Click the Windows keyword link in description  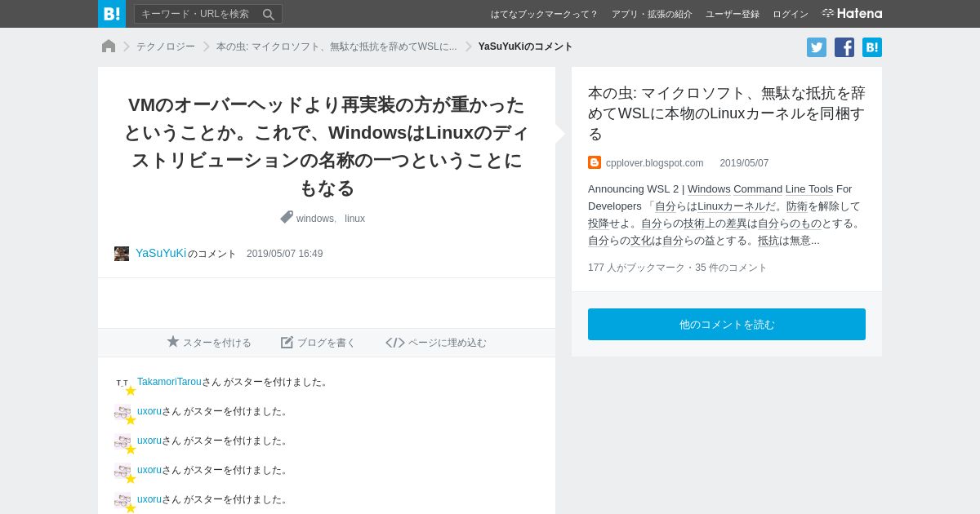coord(709,189)
